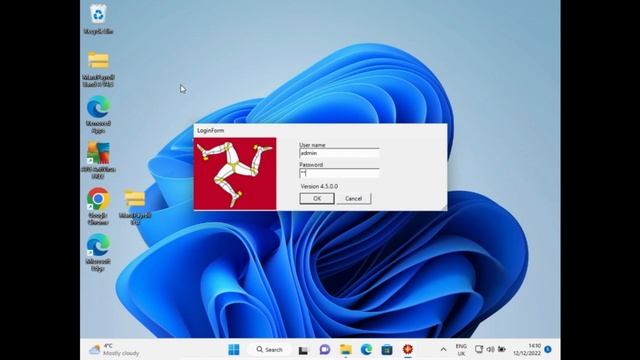Open the weather widget showing Mostly cloudy
The height and width of the screenshot is (360, 640).
tap(114, 350)
